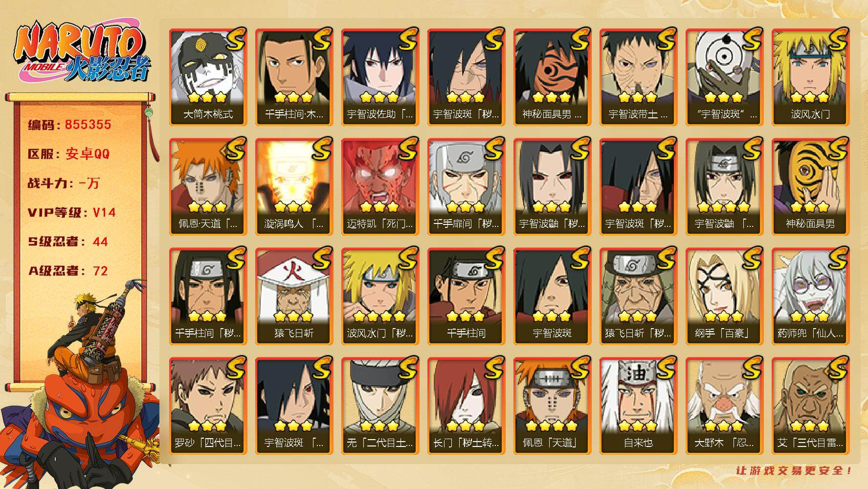The image size is (868, 489).
Task: Click the 千手柱间 card in the third row
Action: [x=466, y=296]
